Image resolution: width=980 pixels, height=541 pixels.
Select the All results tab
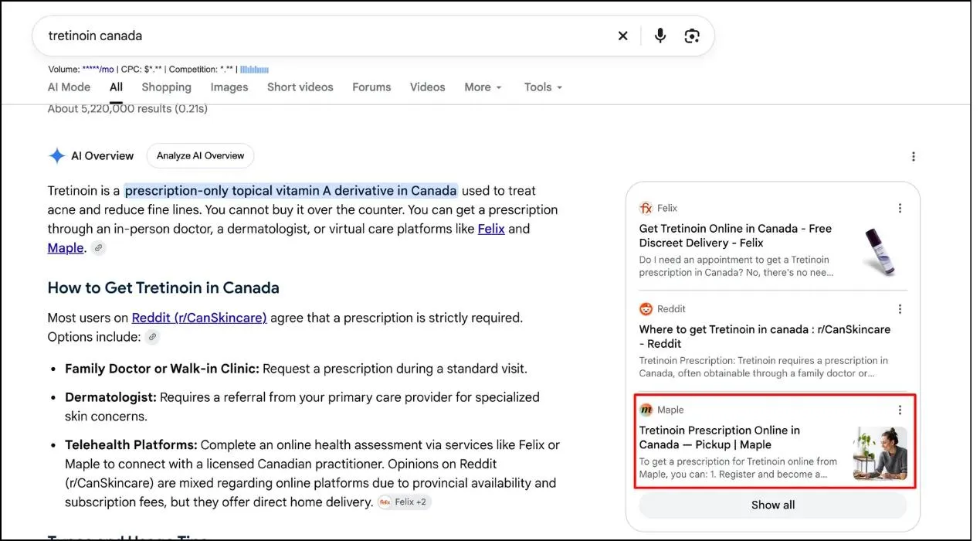(116, 87)
